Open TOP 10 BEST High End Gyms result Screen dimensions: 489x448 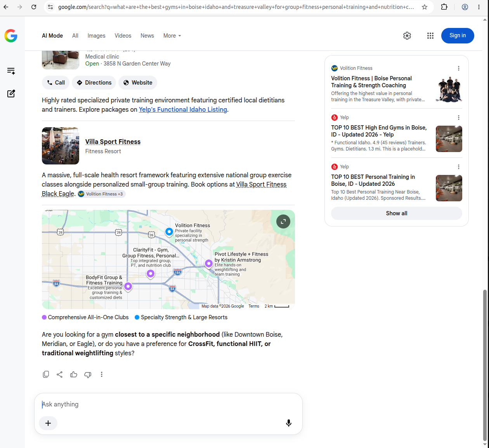click(x=379, y=131)
